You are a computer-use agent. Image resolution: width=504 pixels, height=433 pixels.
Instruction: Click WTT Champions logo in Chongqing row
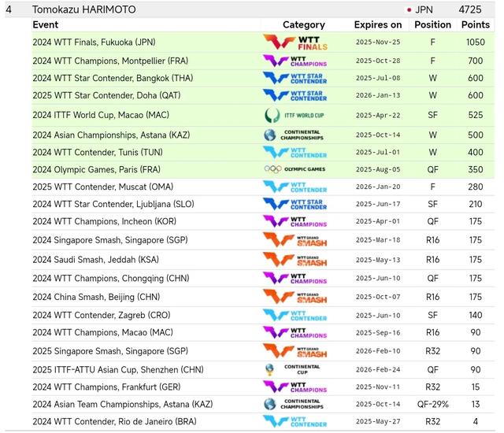point(295,278)
